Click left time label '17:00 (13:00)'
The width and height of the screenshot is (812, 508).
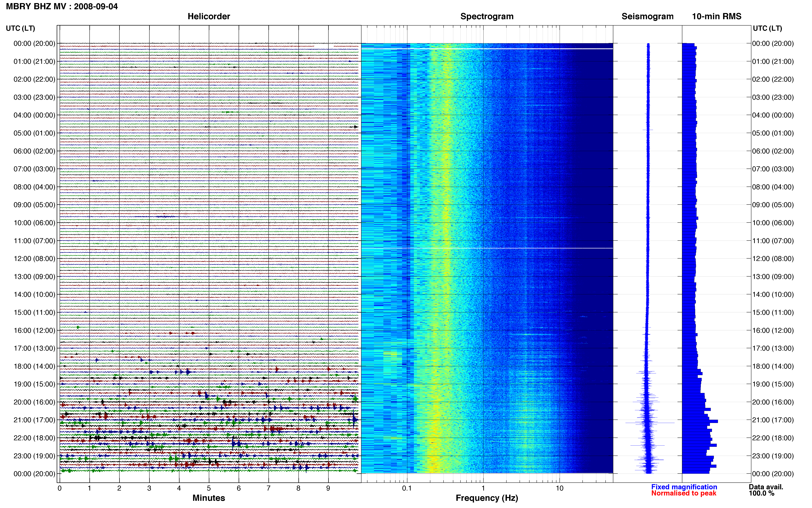pyautogui.click(x=34, y=348)
